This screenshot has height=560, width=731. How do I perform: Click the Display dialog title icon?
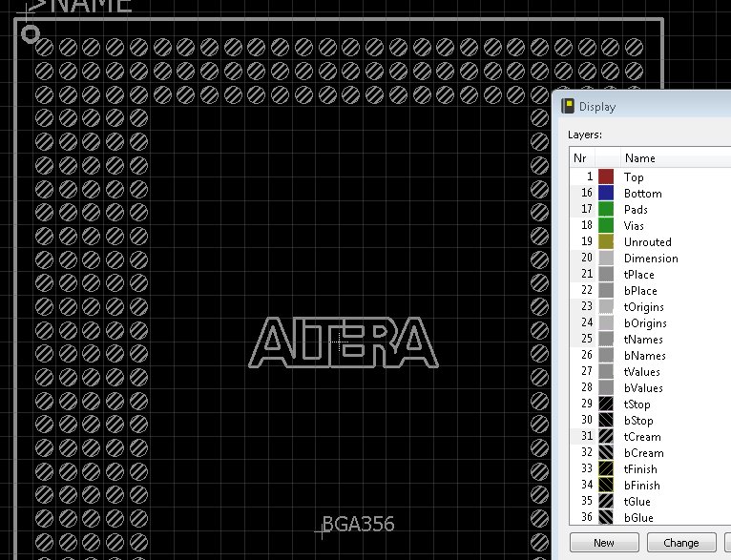568,106
